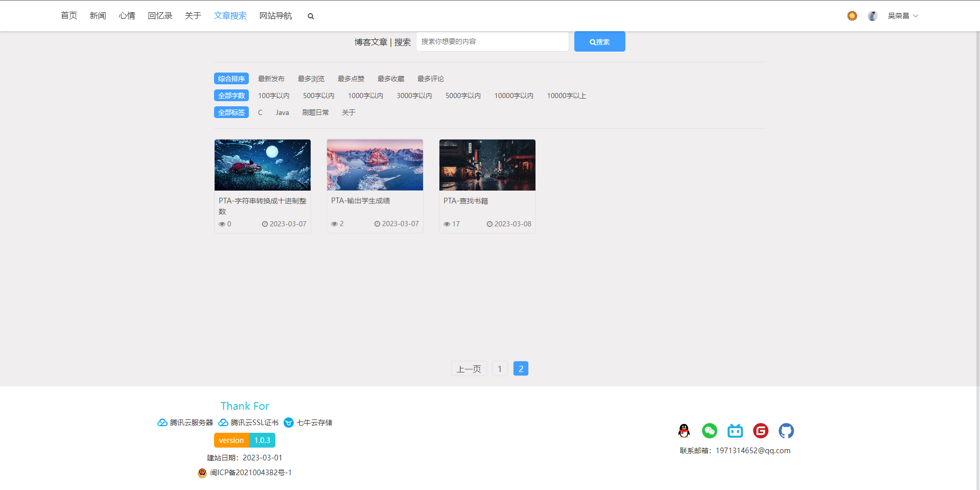The width and height of the screenshot is (980, 490).
Task: Sort by 最新发布
Action: pos(271,79)
